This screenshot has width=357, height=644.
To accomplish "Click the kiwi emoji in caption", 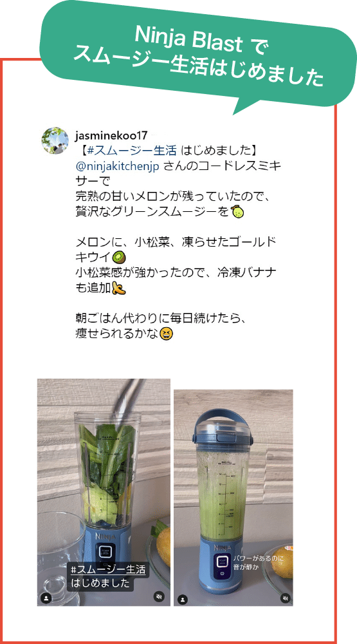I will coord(118,257).
